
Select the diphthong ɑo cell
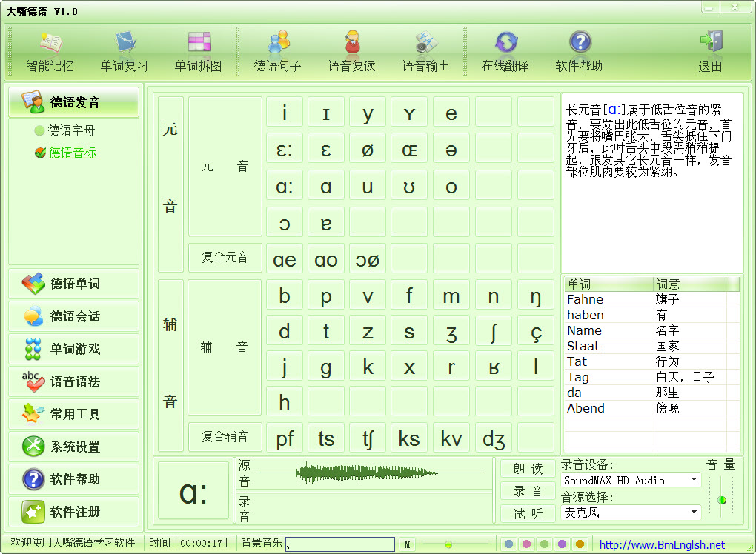pos(326,260)
